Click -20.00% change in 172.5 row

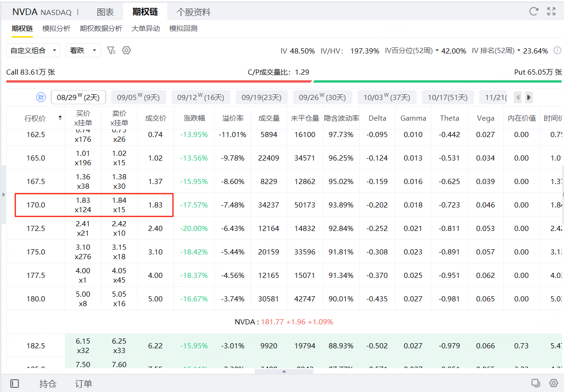coord(194,228)
